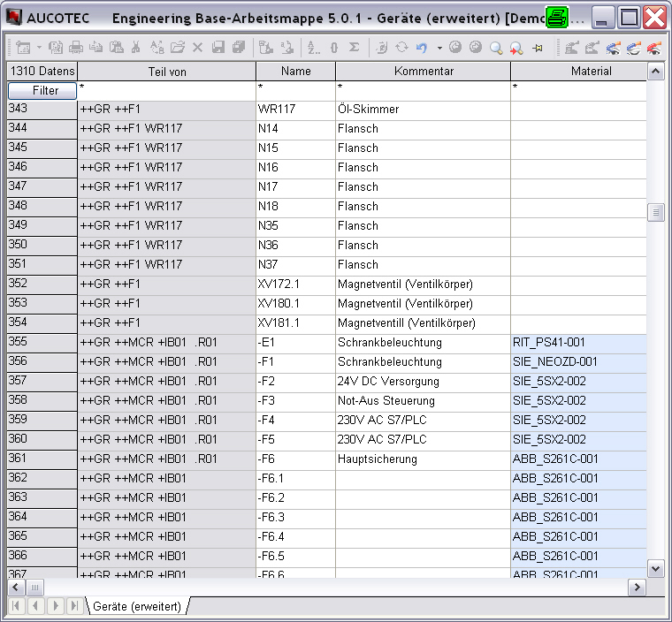Click the 'Kommentar' column header
Screen dimensions: 672x622
click(423, 72)
